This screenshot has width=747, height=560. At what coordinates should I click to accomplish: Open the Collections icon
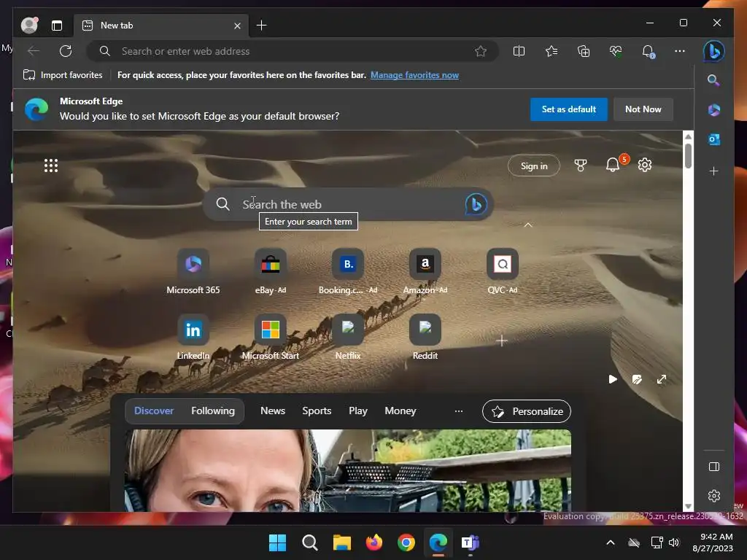(x=584, y=51)
